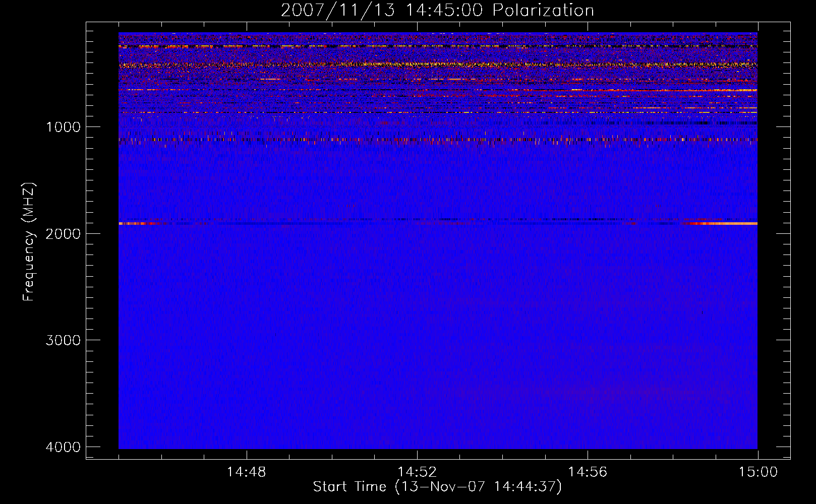Click the 3000 frequency tick label
The height and width of the screenshot is (504, 816).
coord(63,340)
